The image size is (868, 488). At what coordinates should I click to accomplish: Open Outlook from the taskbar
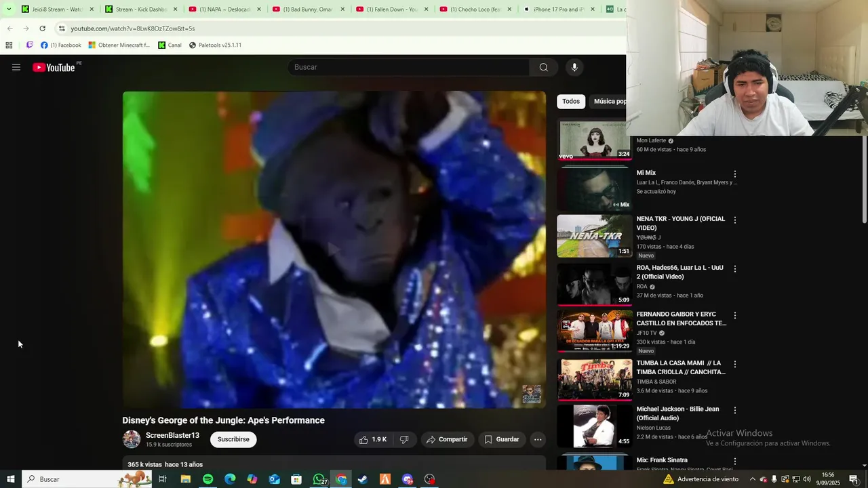point(274,479)
